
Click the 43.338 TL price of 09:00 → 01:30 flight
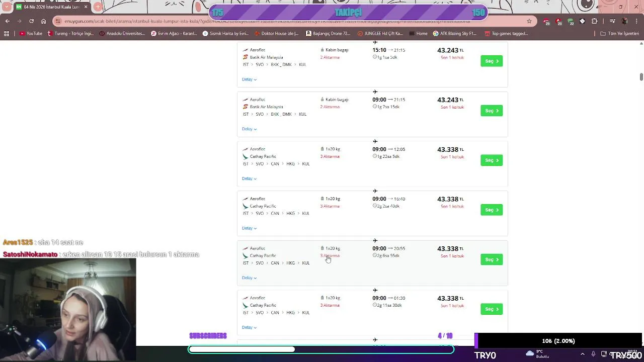pos(450,298)
